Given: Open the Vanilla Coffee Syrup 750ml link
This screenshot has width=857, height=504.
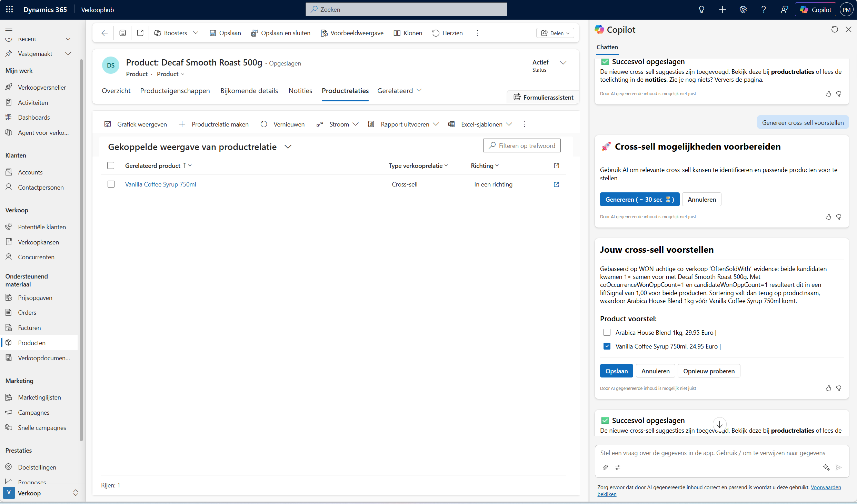Looking at the screenshot, I should coord(160,184).
